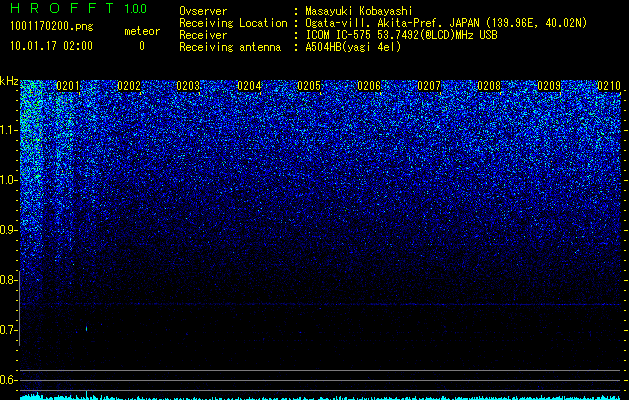Click observer name Masayuki Kobayashi

tap(359, 11)
